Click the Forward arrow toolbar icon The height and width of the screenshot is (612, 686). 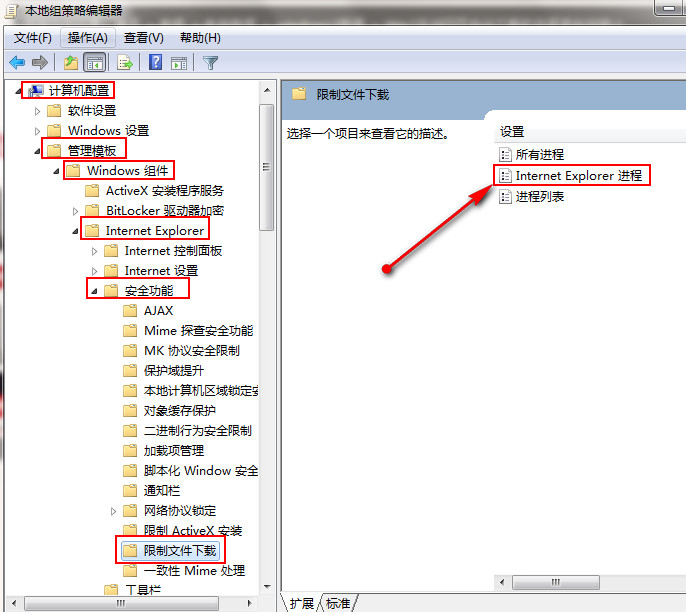(x=40, y=63)
